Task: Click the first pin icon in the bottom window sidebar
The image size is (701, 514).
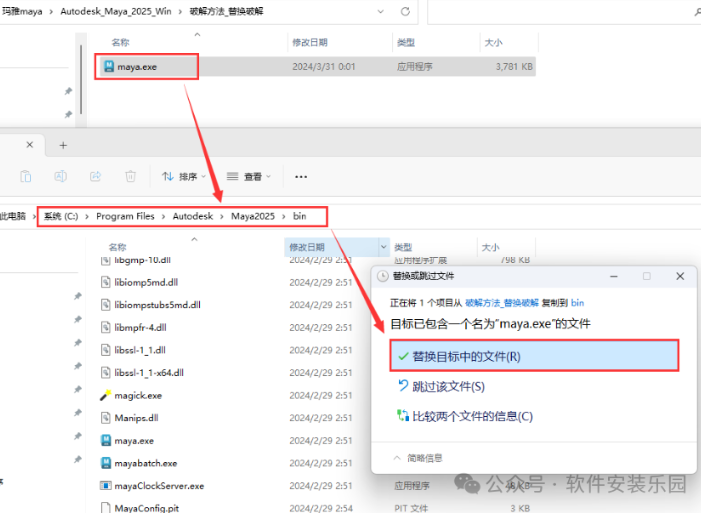Action: [78, 296]
